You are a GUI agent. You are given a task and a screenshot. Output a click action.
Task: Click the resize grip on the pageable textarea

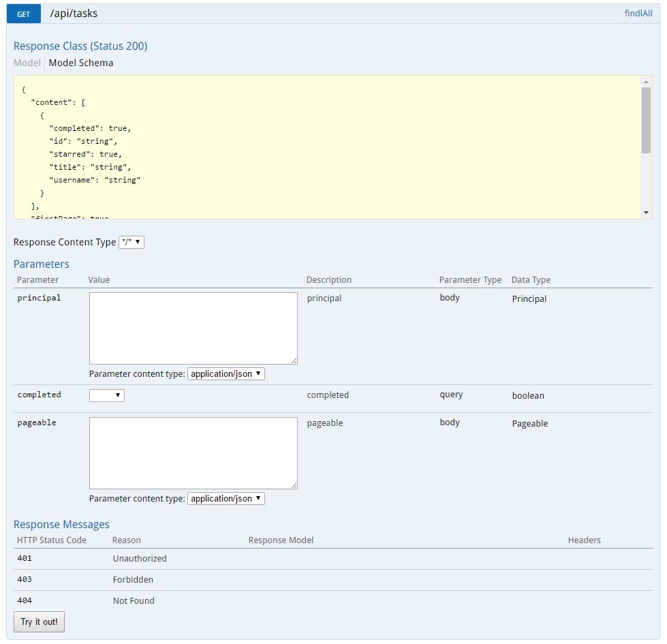point(294,485)
